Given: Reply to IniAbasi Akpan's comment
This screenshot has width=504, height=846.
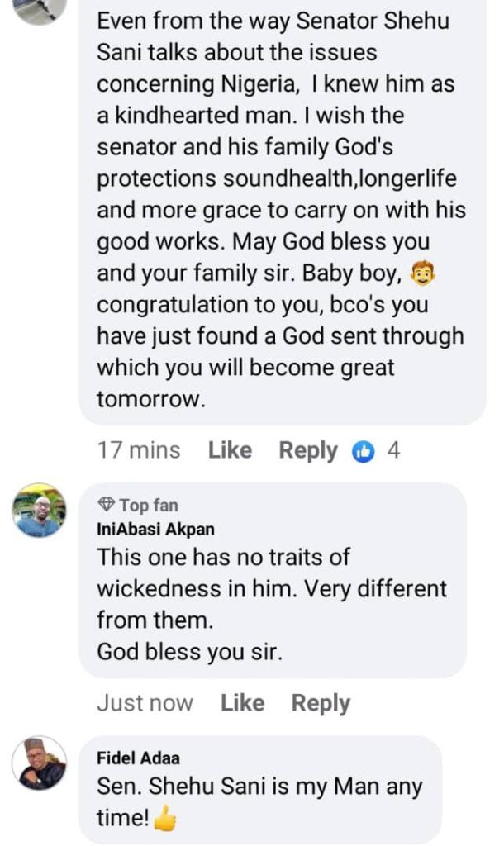Looking at the screenshot, I should point(321,703).
